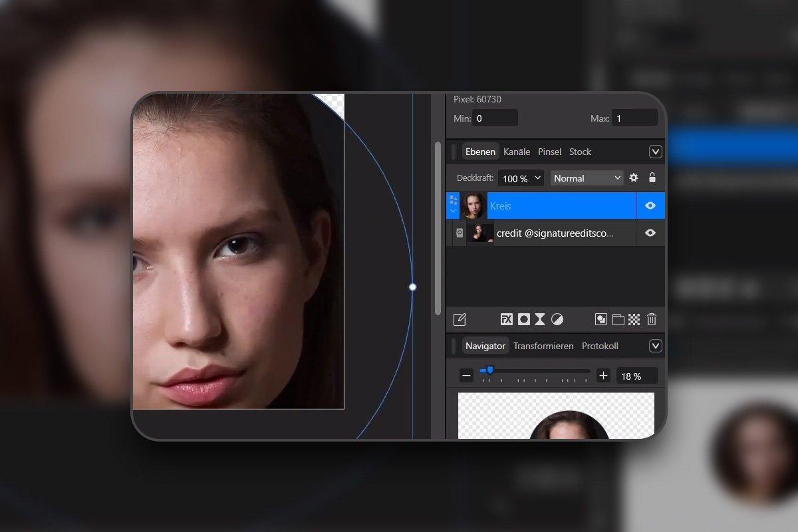Add a pixel layer checkerboard icon

pyautogui.click(x=634, y=319)
